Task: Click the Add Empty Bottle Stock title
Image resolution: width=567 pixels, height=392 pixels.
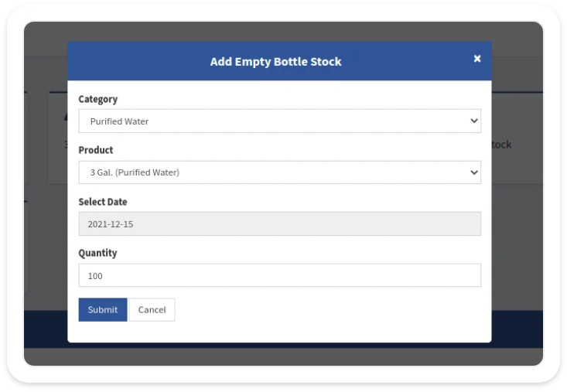Action: [275, 61]
